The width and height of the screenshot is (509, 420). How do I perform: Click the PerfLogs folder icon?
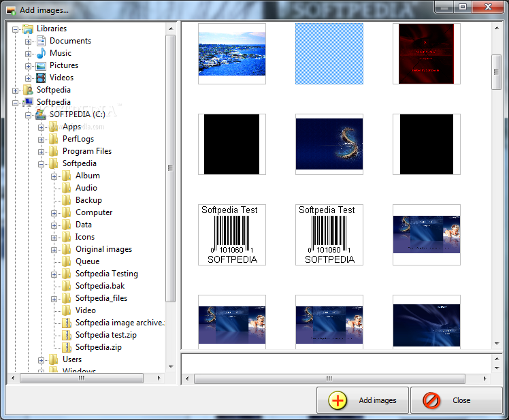click(54, 139)
